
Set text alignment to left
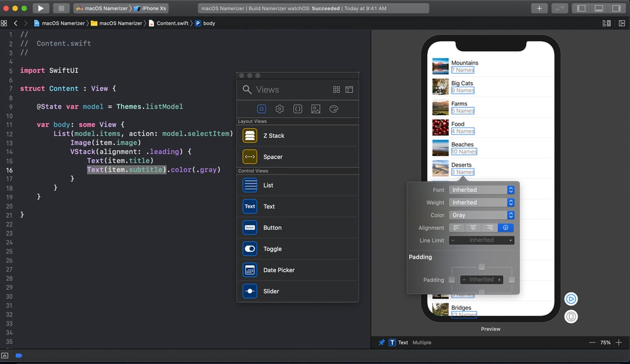pyautogui.click(x=457, y=228)
